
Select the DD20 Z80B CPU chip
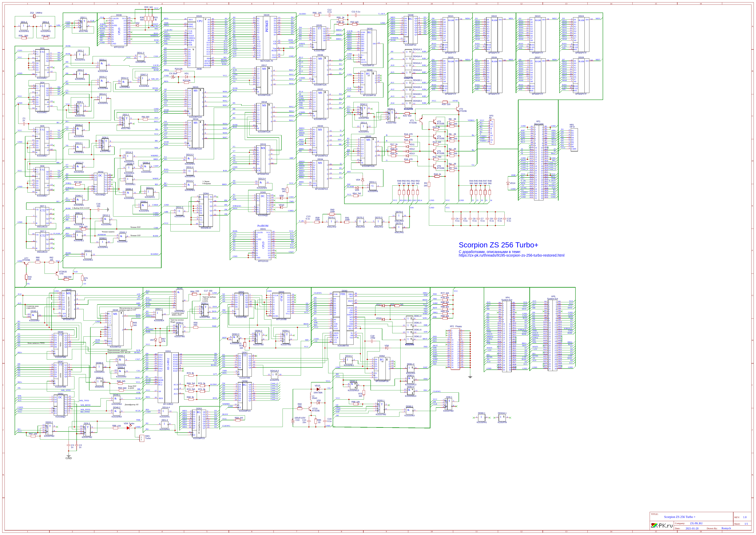(200, 41)
